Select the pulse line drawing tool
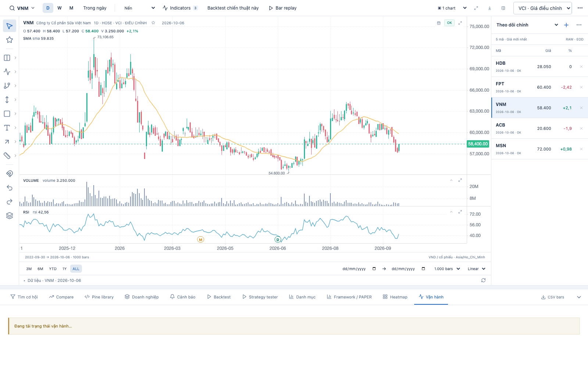 click(x=7, y=72)
